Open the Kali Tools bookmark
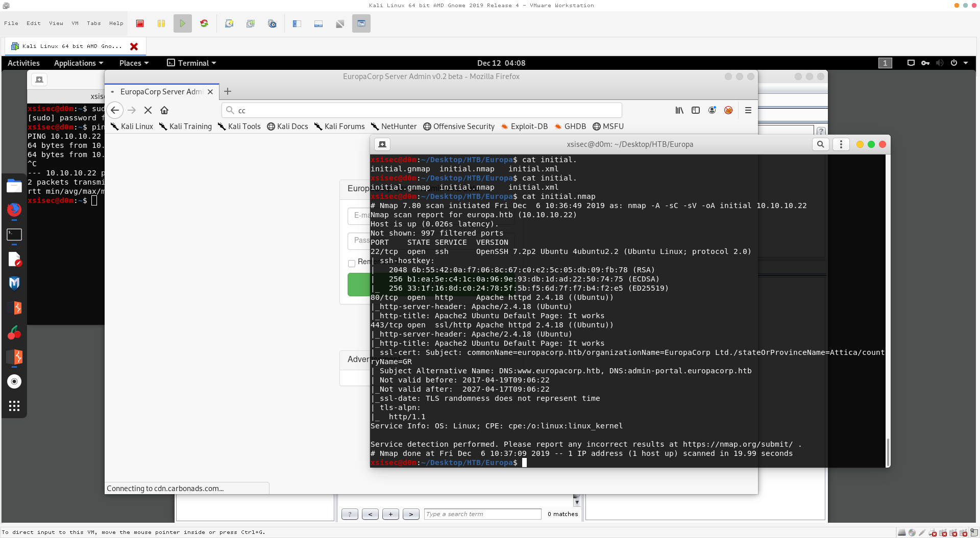The image size is (980, 538). [239, 126]
